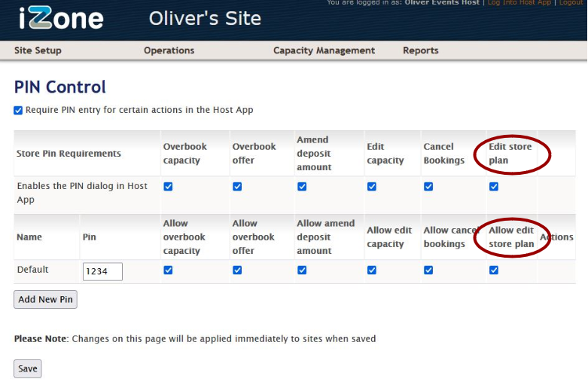Screen dimensions: 588x385
Task: Open the Operations menu
Action: (x=169, y=50)
